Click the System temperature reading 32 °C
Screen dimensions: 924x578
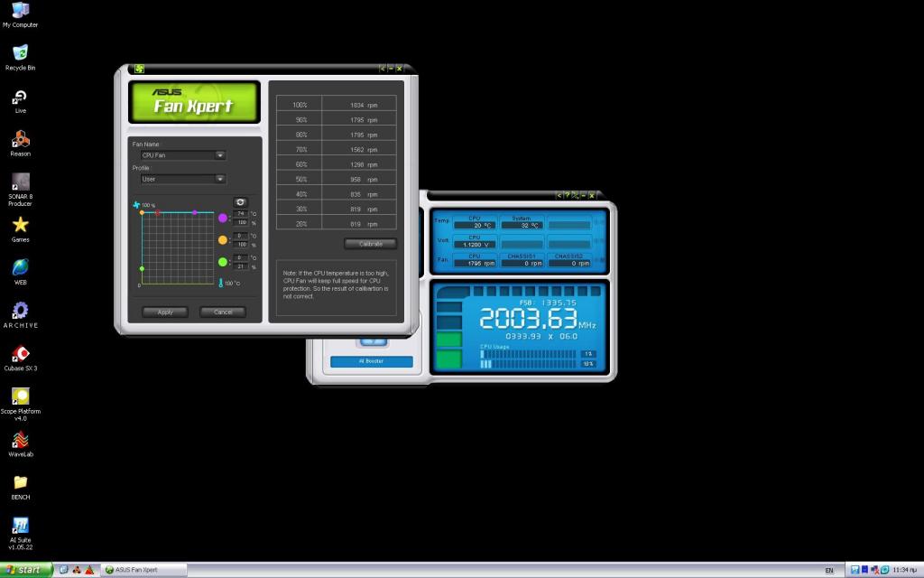tap(522, 225)
